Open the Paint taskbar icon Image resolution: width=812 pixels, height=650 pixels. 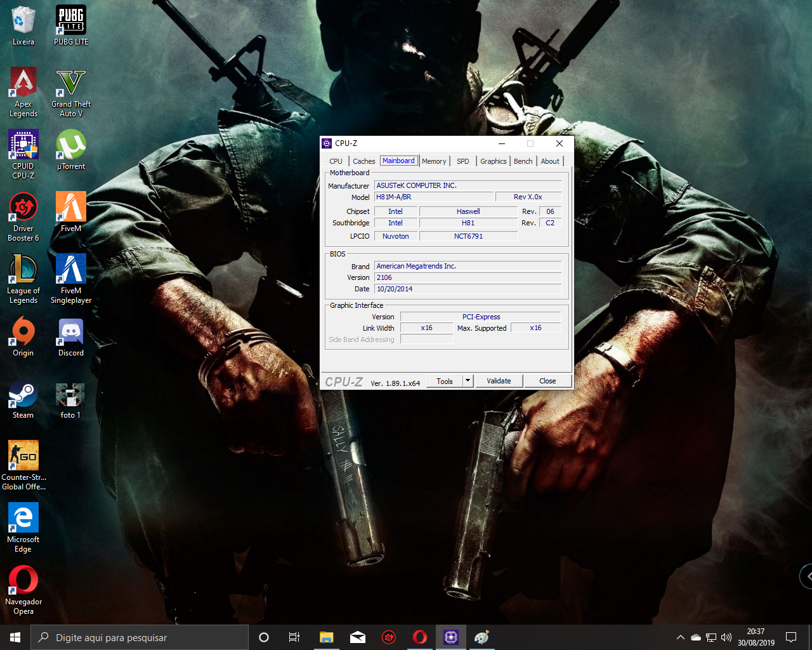[x=482, y=637]
